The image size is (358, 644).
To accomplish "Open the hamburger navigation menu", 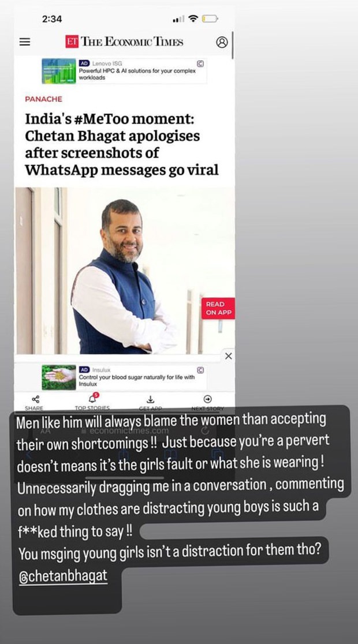I will [x=25, y=42].
